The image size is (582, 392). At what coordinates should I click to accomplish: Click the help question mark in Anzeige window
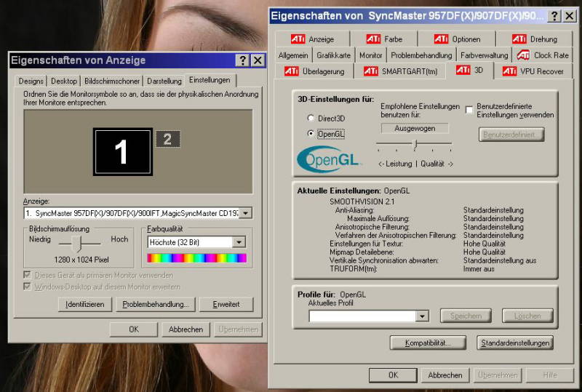tap(242, 60)
